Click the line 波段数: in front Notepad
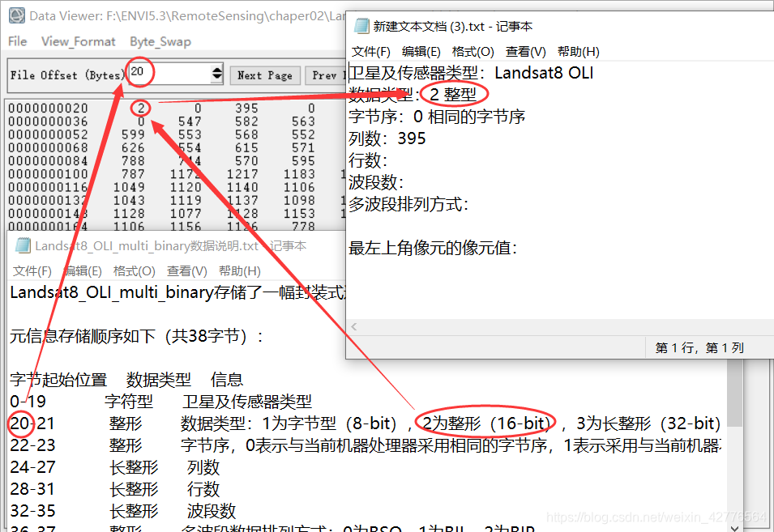Screen dimensions: 774x532 pos(376,182)
